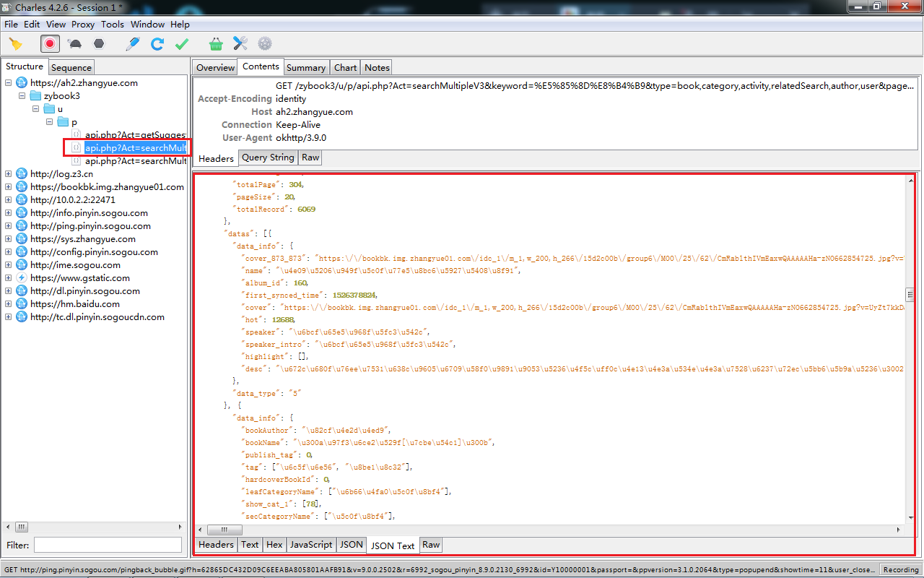Image resolution: width=924 pixels, height=578 pixels.
Task: Click the blue pen compose icon
Action: point(132,44)
